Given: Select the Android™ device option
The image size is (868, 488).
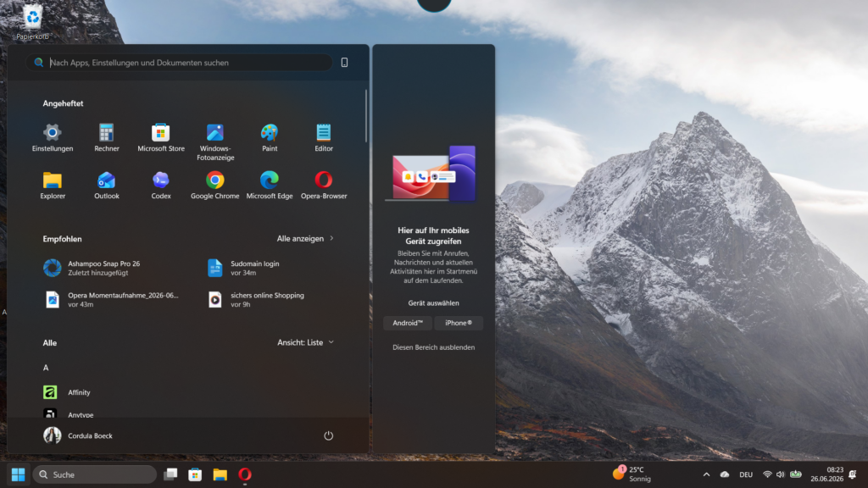Looking at the screenshot, I should (x=408, y=323).
